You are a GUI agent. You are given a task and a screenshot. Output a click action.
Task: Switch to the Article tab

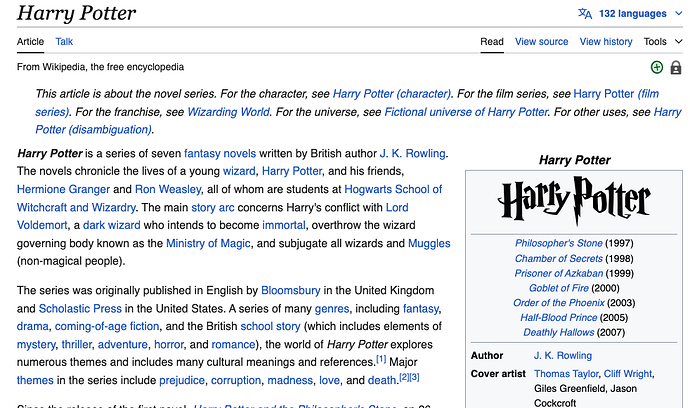click(x=30, y=41)
